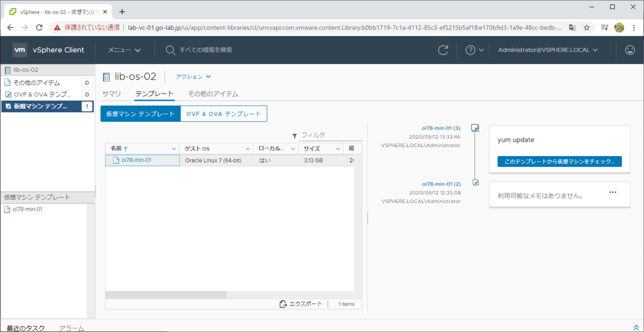Click the browser profile avatar
Image resolution: width=644 pixels, height=332 pixels.
coord(619,27)
